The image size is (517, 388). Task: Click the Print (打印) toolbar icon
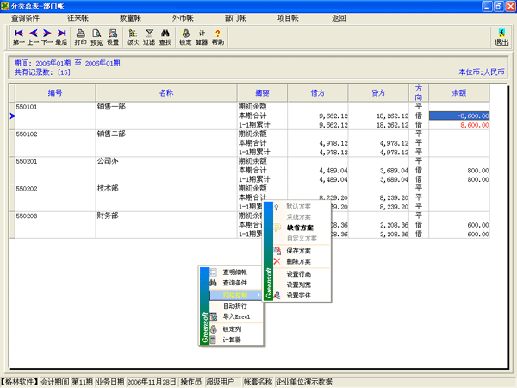tap(80, 37)
